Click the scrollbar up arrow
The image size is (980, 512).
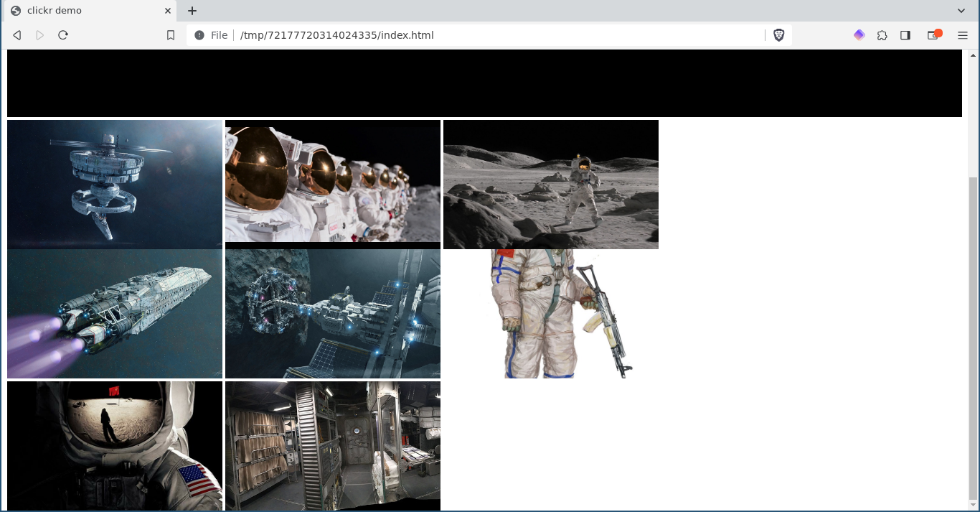[974, 55]
